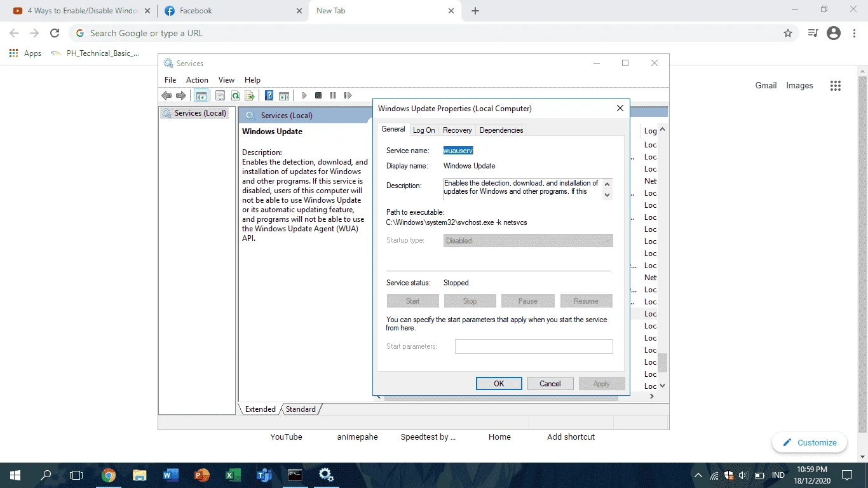Open the Command Prompt taskbar icon
The image size is (868, 488).
(295, 475)
